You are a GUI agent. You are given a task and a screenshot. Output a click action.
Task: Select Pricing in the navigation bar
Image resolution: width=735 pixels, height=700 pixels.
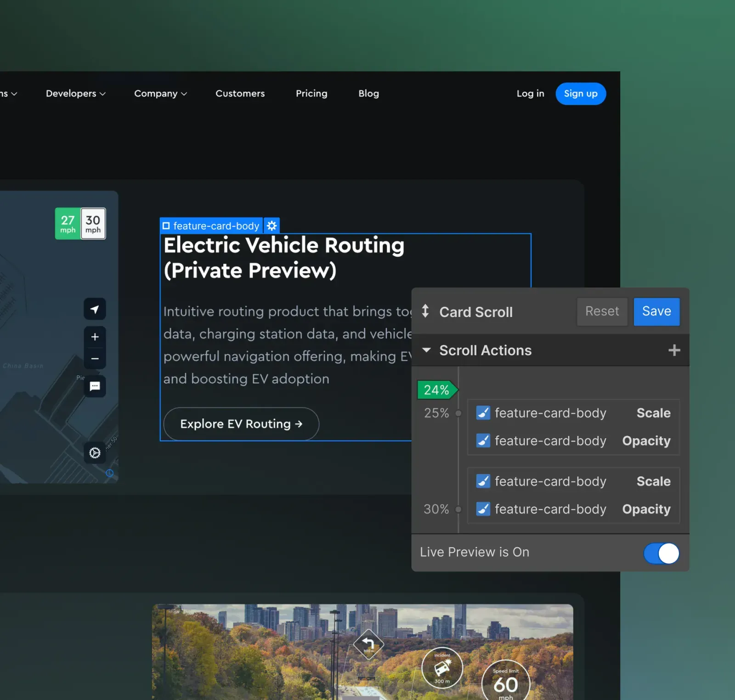pos(311,94)
